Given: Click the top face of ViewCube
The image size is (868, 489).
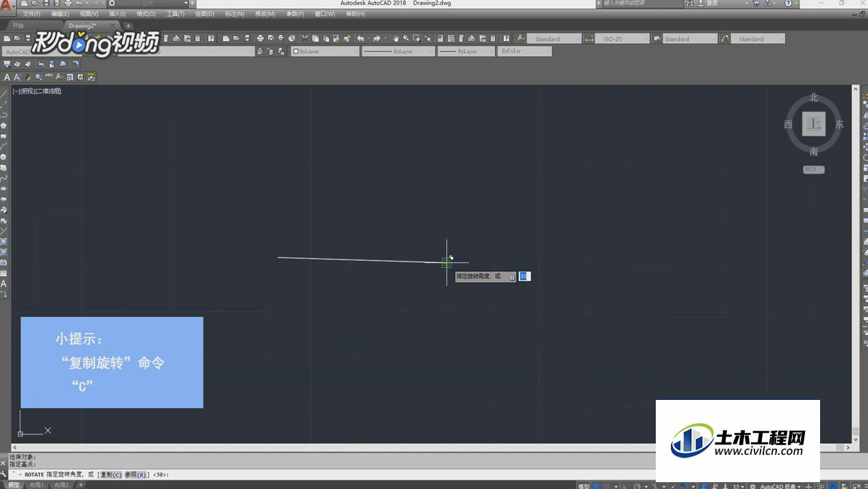Looking at the screenshot, I should tap(814, 124).
